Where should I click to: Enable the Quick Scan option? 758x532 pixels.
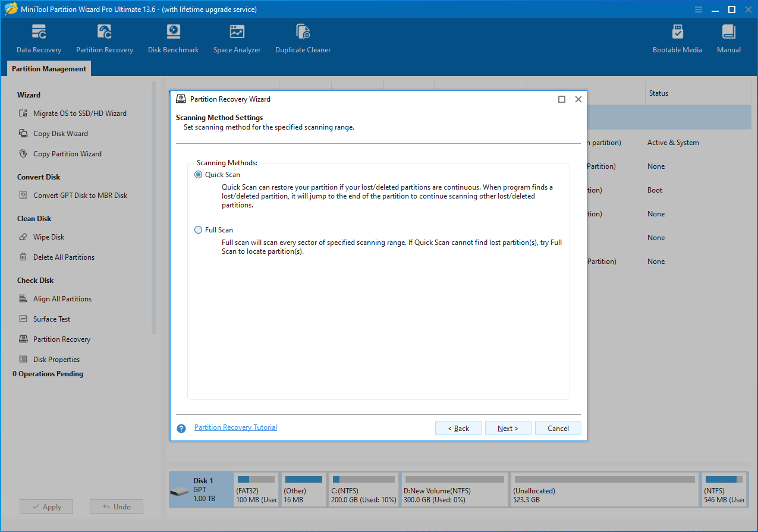tap(198, 174)
